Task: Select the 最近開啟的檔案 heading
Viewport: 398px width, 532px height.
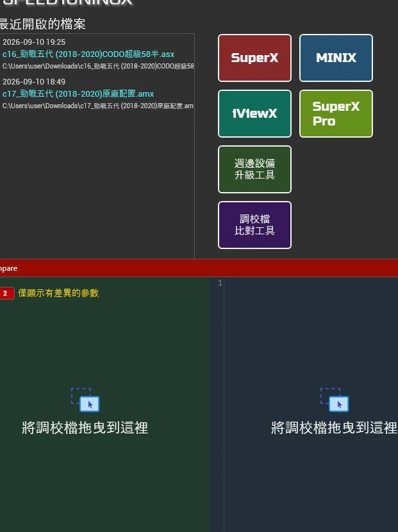Action: tap(42, 24)
